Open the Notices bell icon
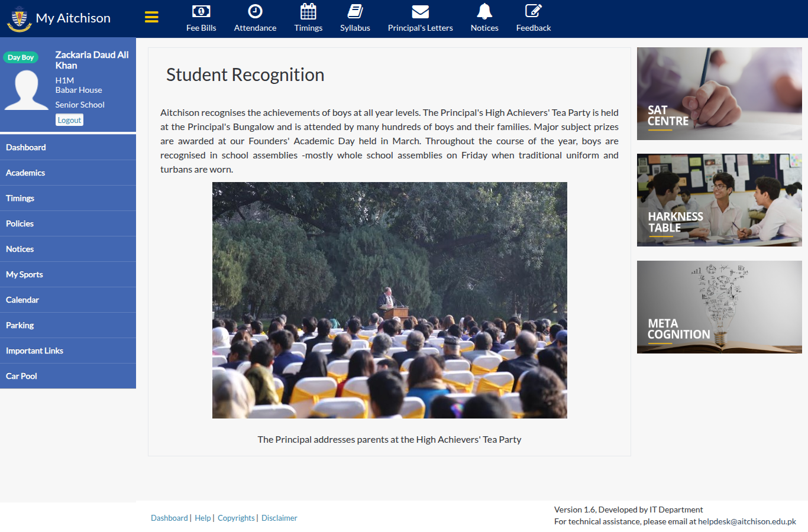 point(484,11)
